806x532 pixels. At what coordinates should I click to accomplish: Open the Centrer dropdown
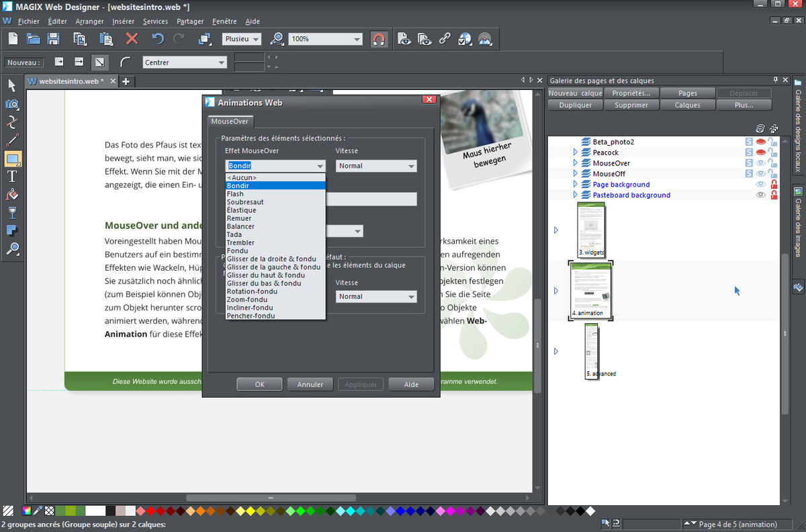(185, 62)
